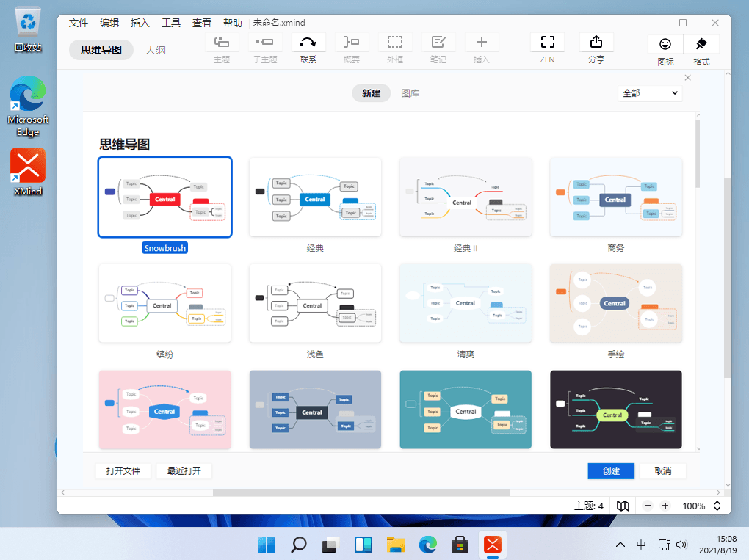Open the Windows Start menu

tap(266, 545)
